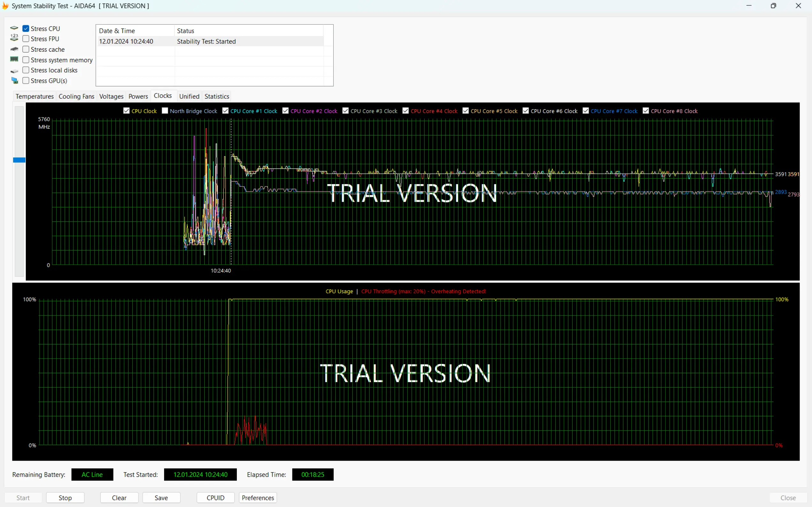Hide the CPU Core #4 Clock line
Screen dimensions: 812x507
pyautogui.click(x=405, y=111)
